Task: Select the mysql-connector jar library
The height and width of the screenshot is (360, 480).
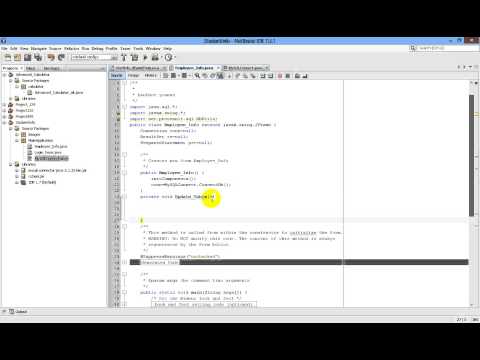Action: (57, 171)
